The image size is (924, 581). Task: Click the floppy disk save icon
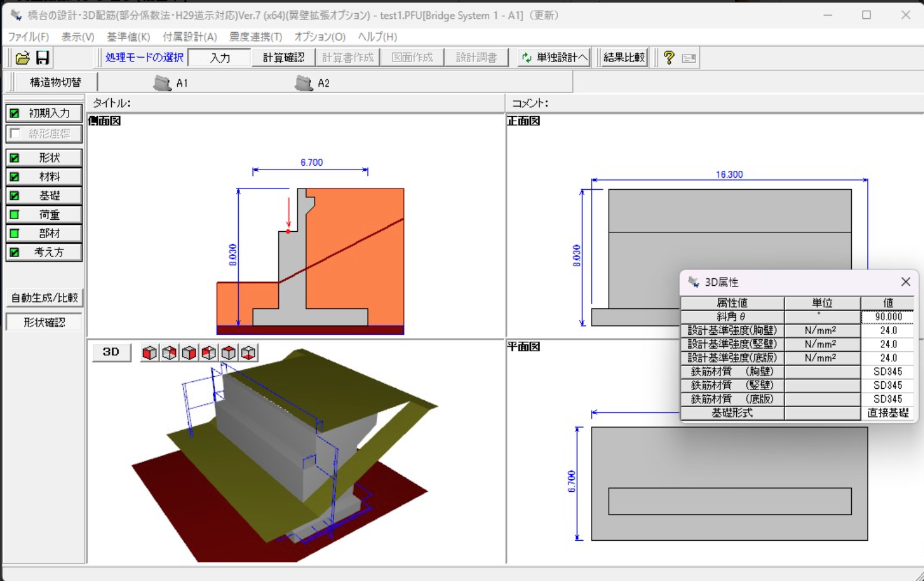tap(43, 58)
